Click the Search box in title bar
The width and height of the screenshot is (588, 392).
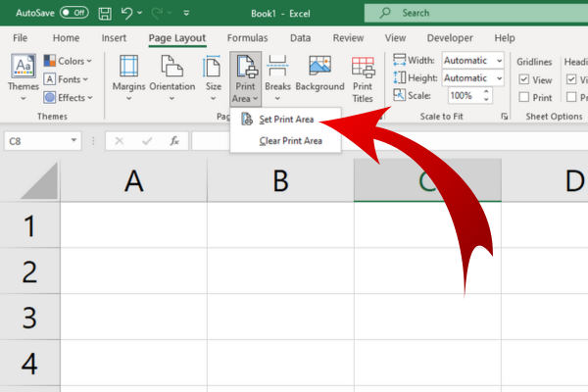pos(476,13)
